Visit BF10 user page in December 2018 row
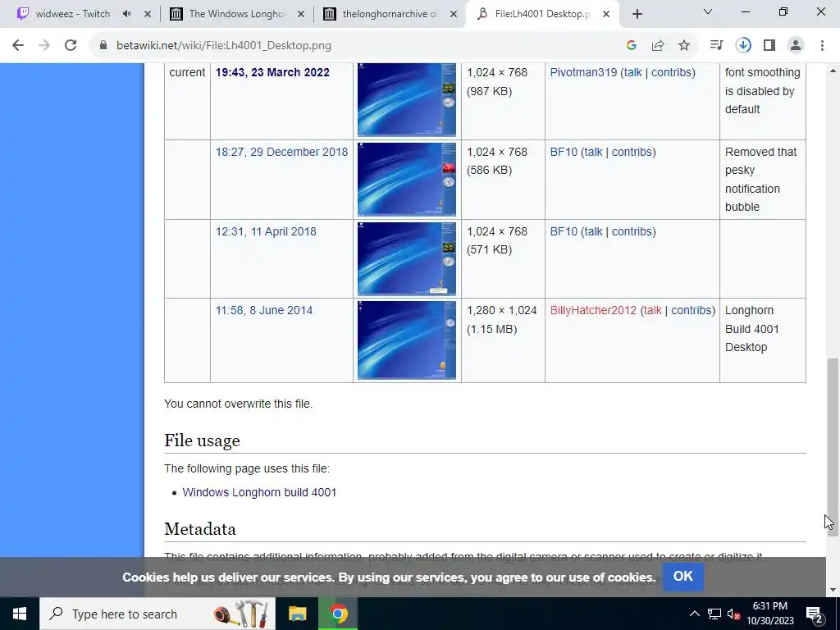The image size is (840, 630). tap(564, 152)
